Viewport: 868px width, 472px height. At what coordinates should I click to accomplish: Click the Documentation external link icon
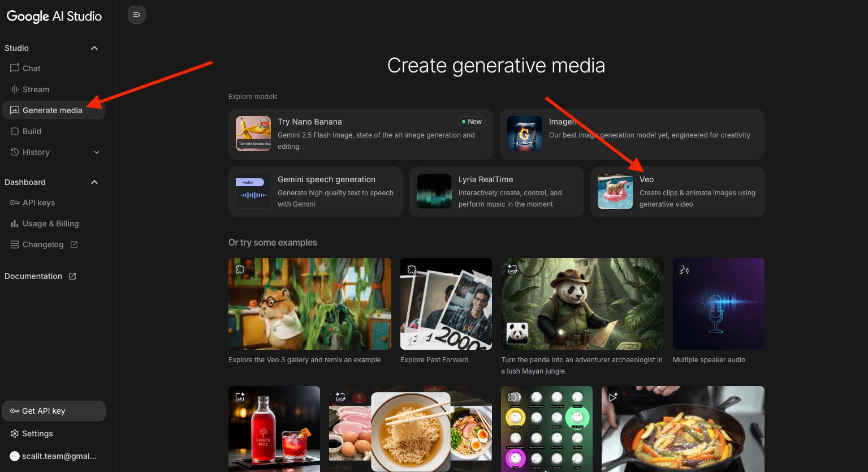pos(72,276)
